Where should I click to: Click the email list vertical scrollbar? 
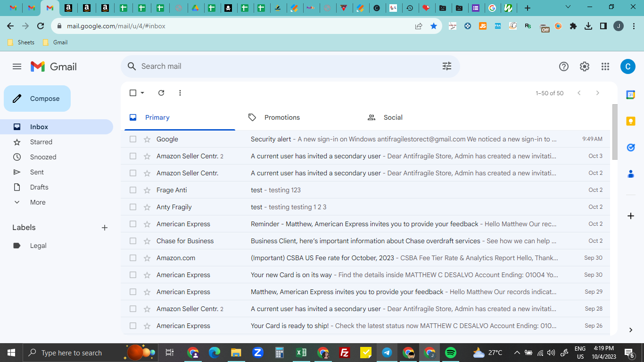point(615,132)
